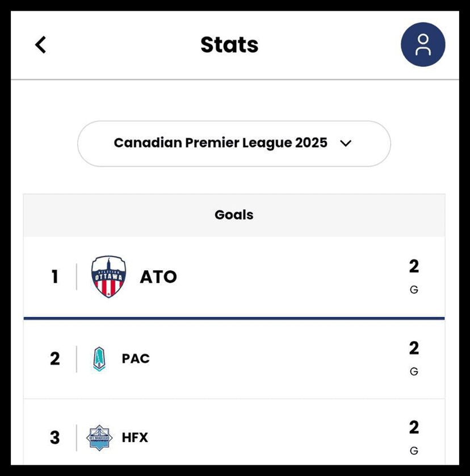Click the HFX Wanderers crest logo
470x476 pixels.
click(99, 437)
